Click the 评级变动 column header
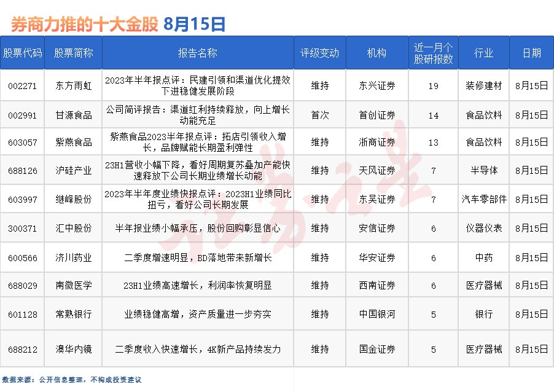 (319, 53)
